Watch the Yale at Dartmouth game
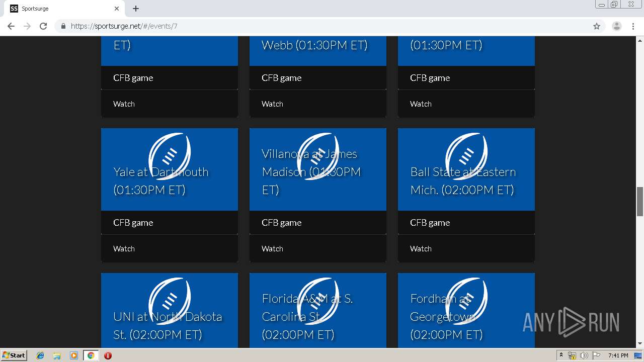This screenshot has width=644, height=362. coord(124,248)
